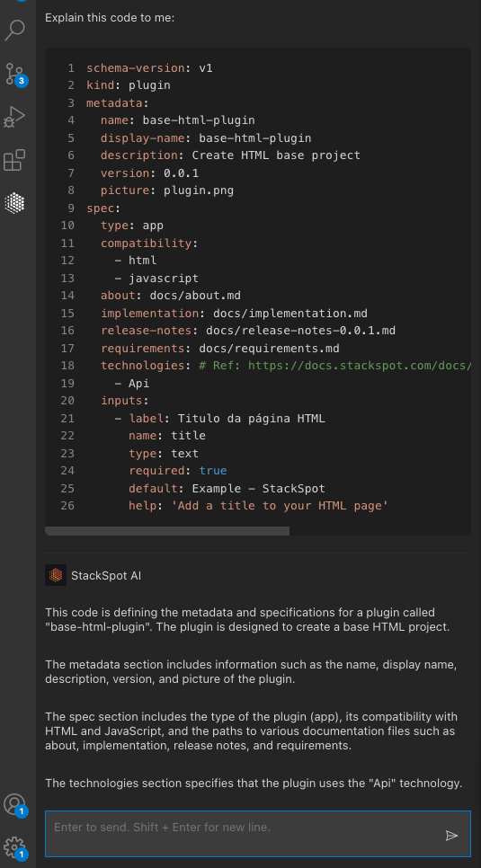Click 'implementation: docs/implementation.md' line

234,314
